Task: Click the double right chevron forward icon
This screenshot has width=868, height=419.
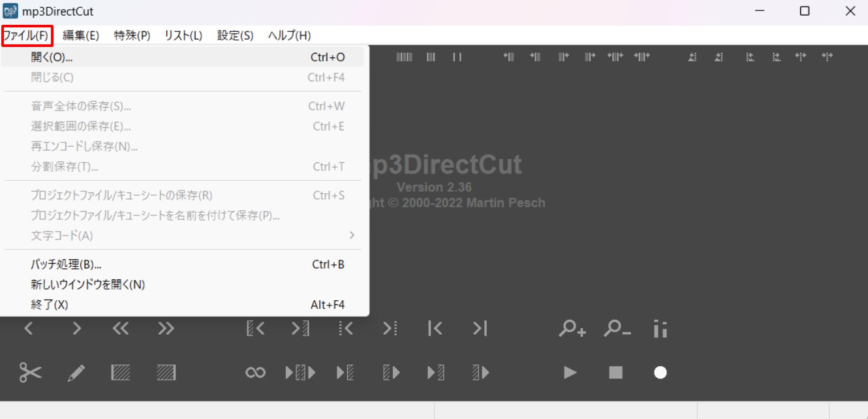Action: pos(166,328)
